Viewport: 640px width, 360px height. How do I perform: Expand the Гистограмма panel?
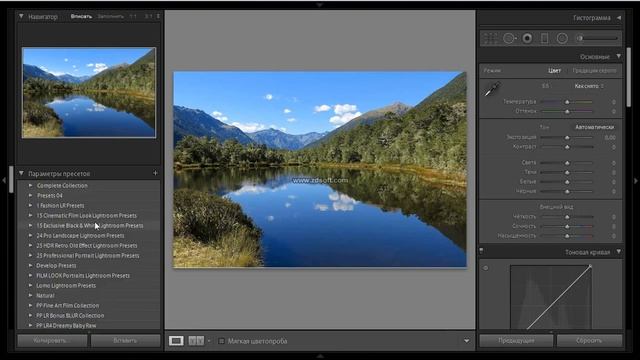coord(619,18)
